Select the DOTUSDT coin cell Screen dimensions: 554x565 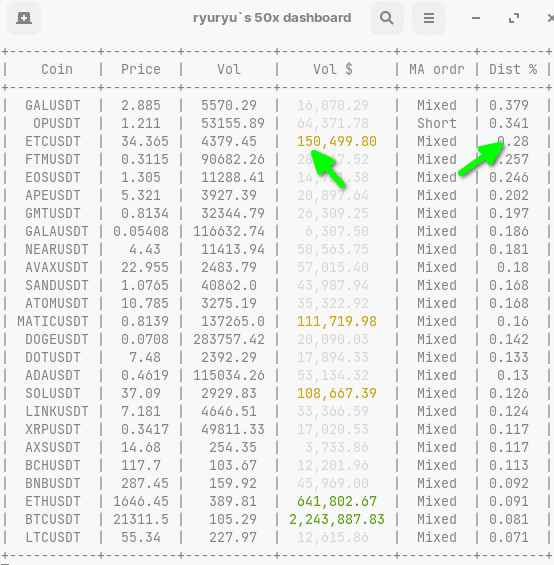pyautogui.click(x=53, y=357)
